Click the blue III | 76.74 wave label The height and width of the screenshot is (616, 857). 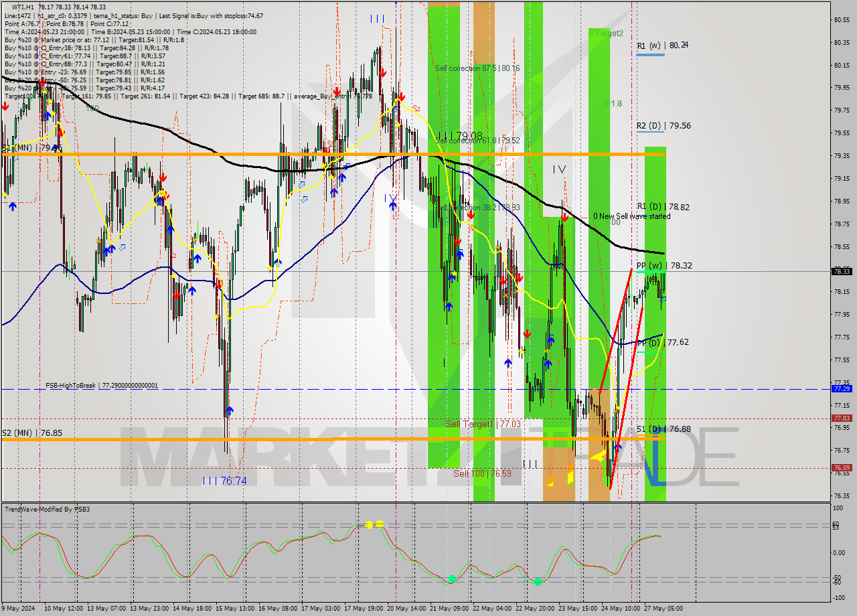(224, 481)
